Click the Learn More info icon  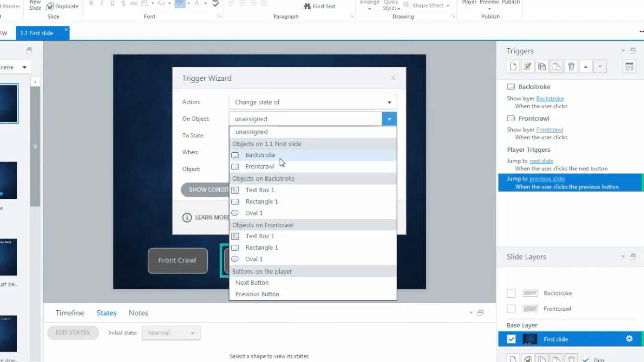tap(187, 217)
